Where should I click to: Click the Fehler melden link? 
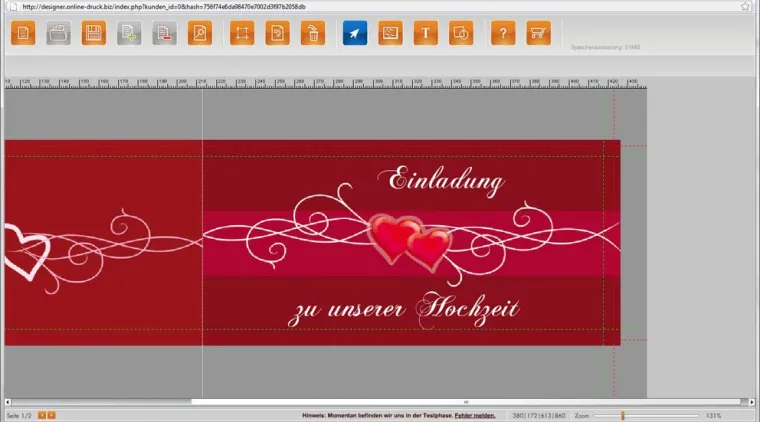475,415
